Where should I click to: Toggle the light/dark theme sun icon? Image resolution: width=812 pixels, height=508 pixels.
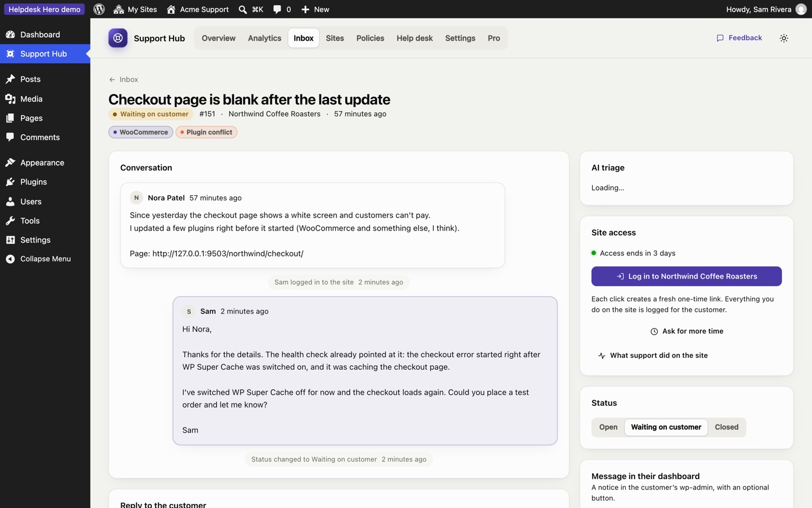click(x=784, y=38)
